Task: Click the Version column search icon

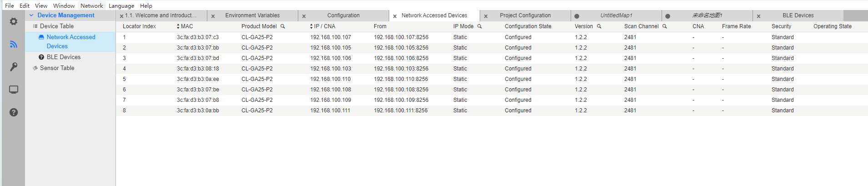Action: (x=599, y=26)
